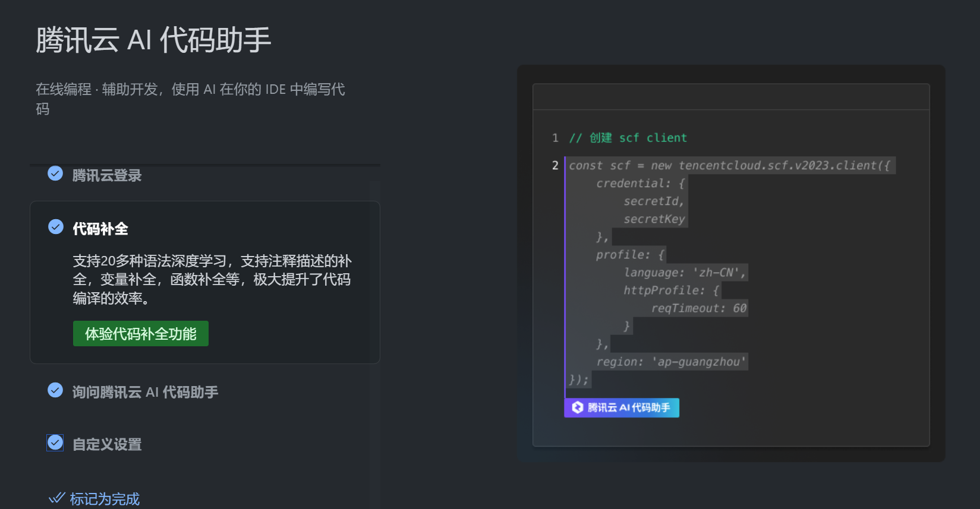This screenshot has width=980, height=509.
Task: Expand the 询问腾讯云 AI 代码助手 step
Action: [x=145, y=392]
